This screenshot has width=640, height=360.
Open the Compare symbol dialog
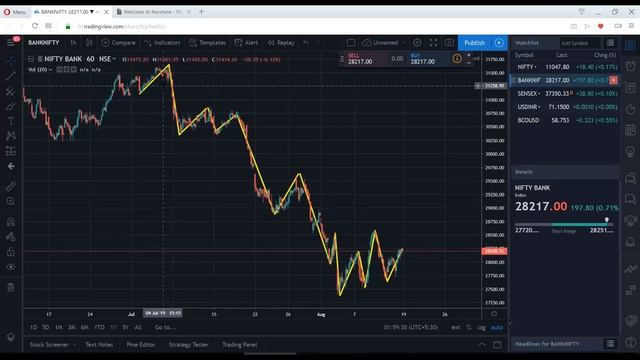(x=118, y=42)
